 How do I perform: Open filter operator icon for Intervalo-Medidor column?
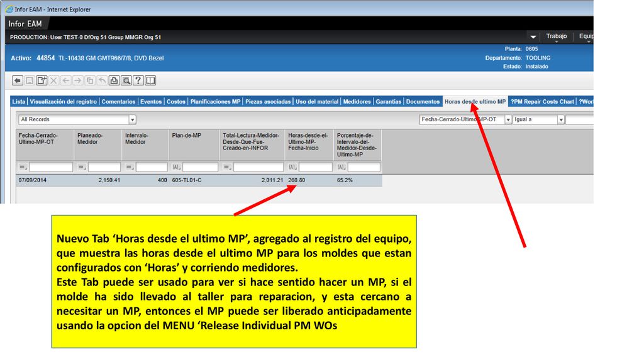[x=130, y=167]
